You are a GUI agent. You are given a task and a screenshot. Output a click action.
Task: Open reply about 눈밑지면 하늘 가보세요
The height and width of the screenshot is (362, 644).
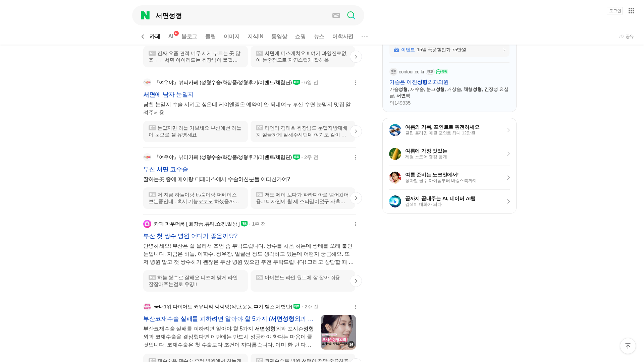(196, 131)
